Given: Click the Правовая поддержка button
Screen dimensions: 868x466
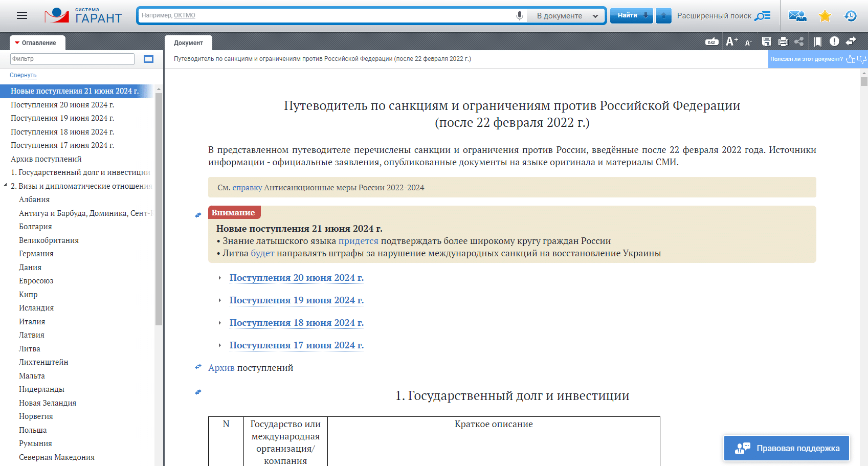Looking at the screenshot, I should tap(787, 448).
